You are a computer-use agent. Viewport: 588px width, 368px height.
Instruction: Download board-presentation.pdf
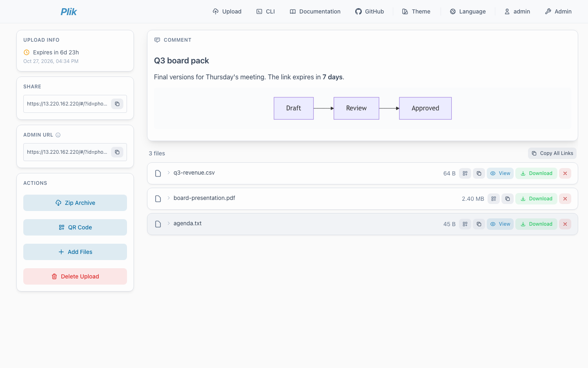point(536,199)
